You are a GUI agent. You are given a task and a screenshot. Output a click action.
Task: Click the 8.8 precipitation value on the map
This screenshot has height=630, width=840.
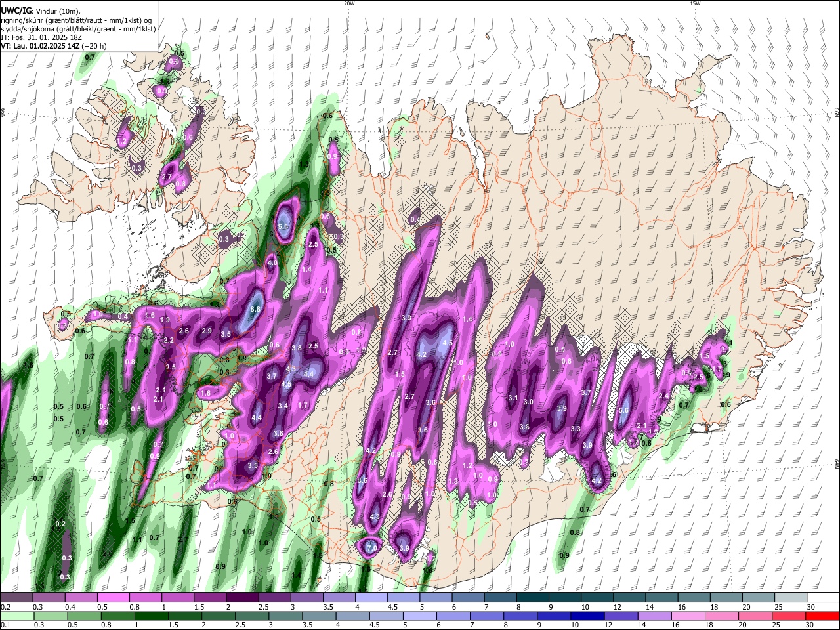[256, 309]
